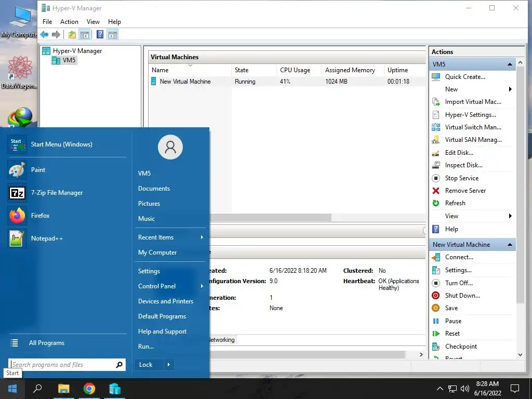This screenshot has width=532, height=399.
Task: Click the taskbar search magnifier
Action: (x=37, y=389)
